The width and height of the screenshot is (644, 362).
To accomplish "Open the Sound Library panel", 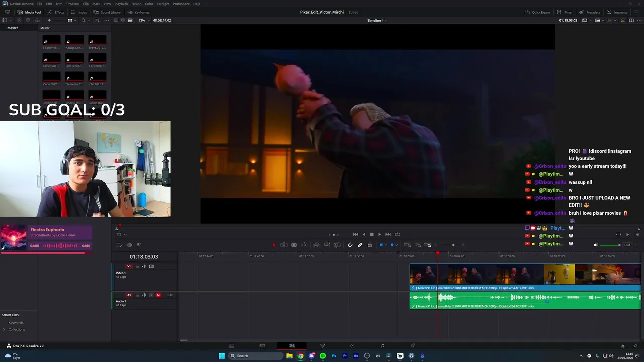I will (x=107, y=12).
